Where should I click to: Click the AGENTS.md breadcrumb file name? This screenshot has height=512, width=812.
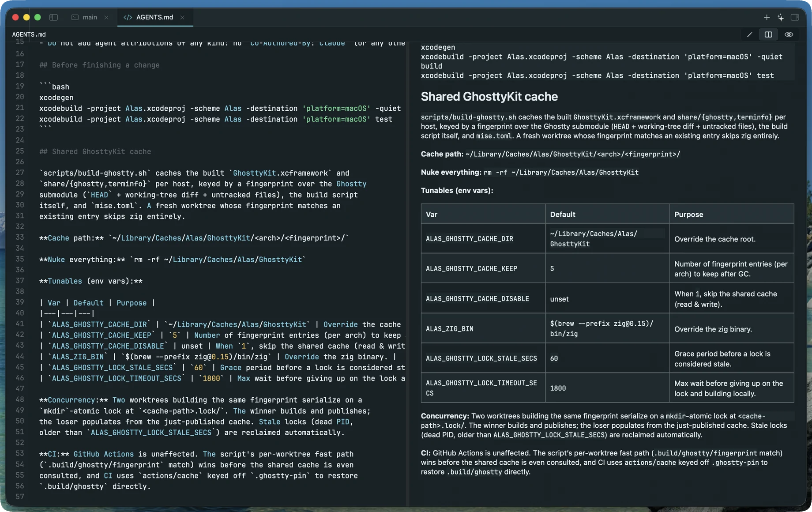pos(29,34)
